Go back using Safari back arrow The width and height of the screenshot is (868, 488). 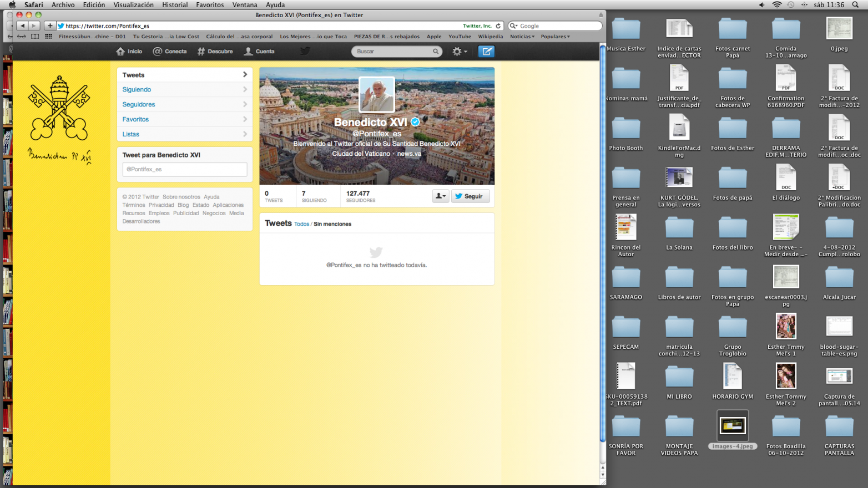point(22,26)
